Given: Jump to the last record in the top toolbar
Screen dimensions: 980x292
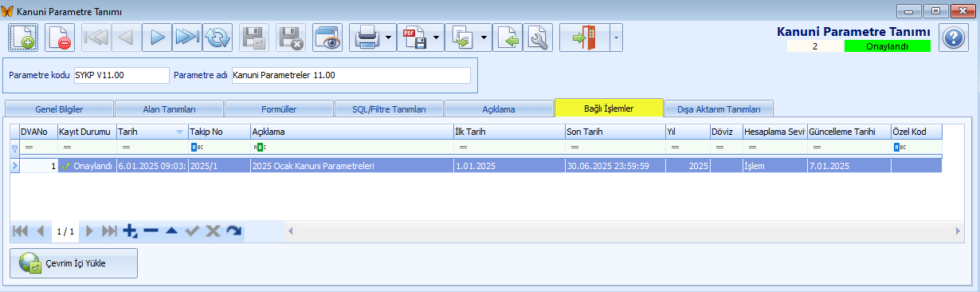Looking at the screenshot, I should (x=186, y=37).
